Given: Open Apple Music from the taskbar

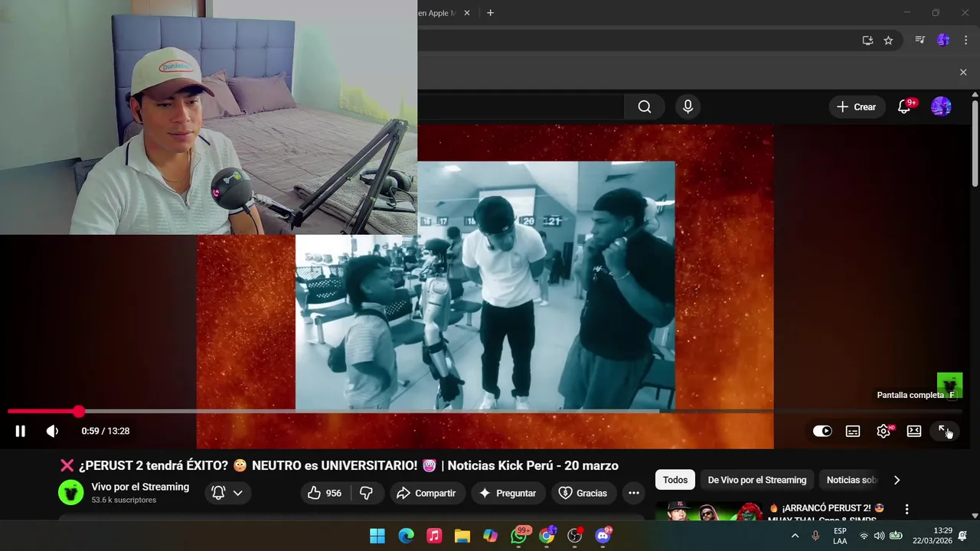Looking at the screenshot, I should pyautogui.click(x=434, y=536).
